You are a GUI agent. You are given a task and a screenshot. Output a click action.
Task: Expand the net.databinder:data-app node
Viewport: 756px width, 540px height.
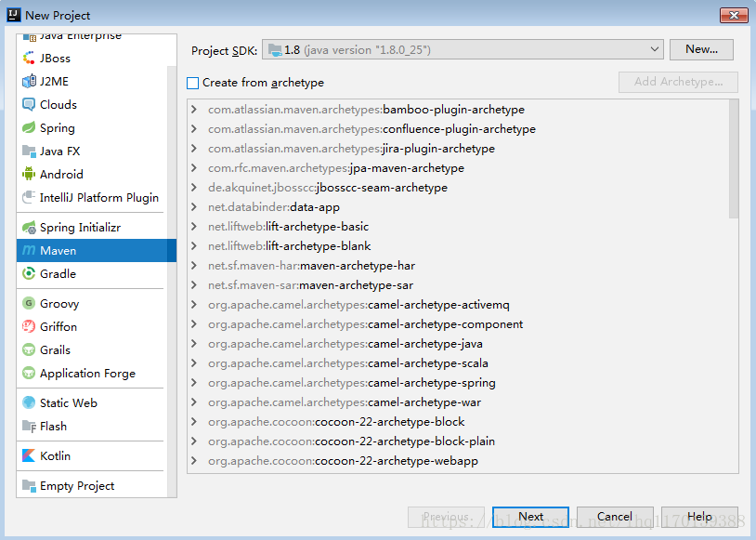click(x=194, y=206)
